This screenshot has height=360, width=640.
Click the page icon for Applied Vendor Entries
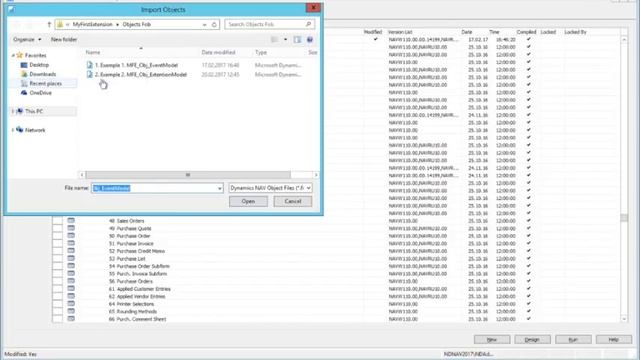(x=71, y=296)
